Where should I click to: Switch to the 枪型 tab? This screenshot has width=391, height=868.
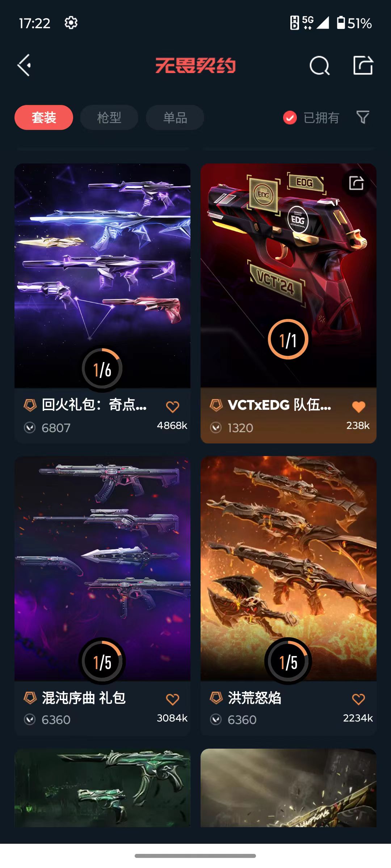point(109,118)
